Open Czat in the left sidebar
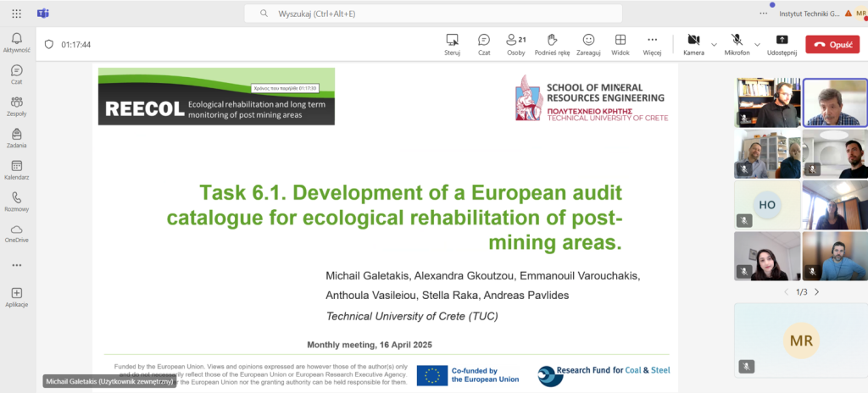This screenshot has height=393, width=868. click(x=17, y=75)
